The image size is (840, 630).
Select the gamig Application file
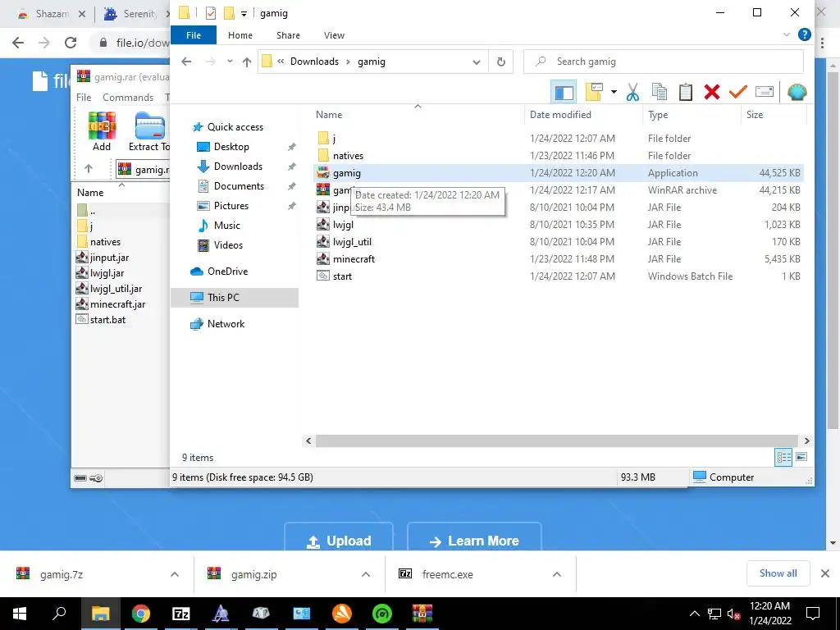558,173
